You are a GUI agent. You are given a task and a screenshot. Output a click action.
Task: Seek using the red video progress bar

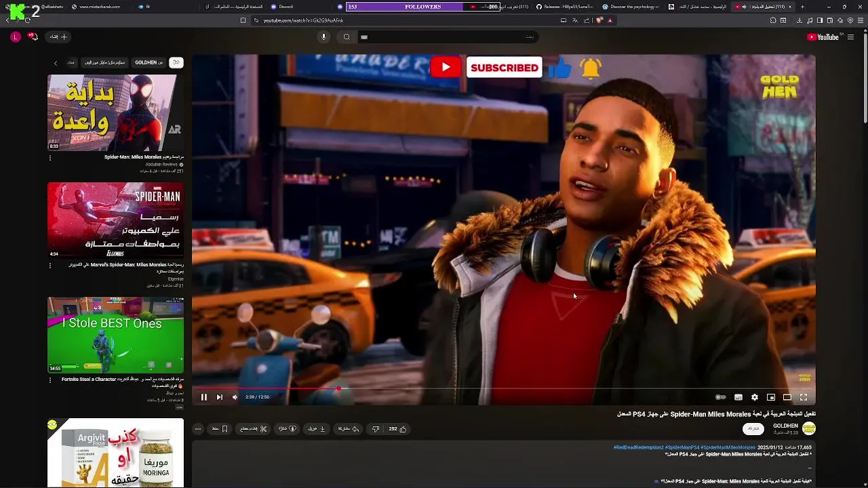pos(503,389)
